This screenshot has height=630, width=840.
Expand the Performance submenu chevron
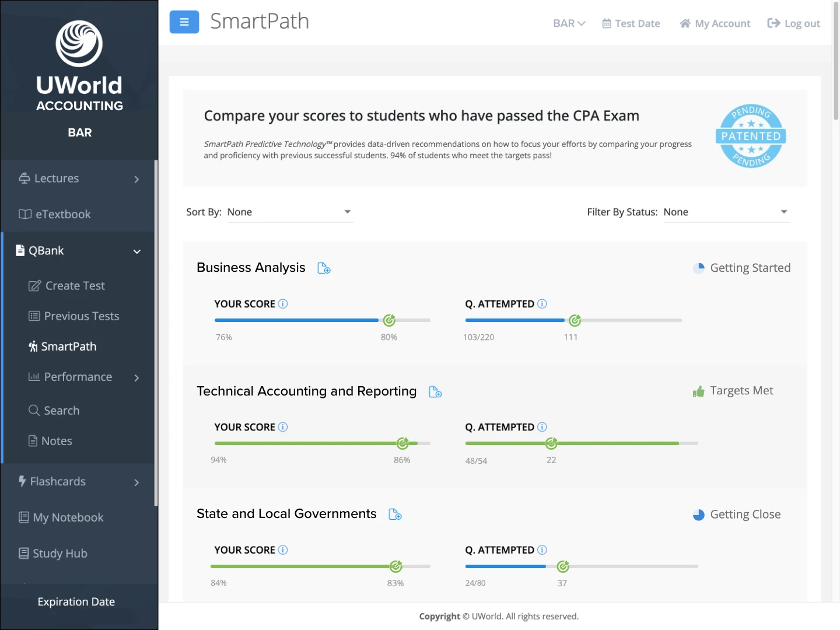pos(136,378)
